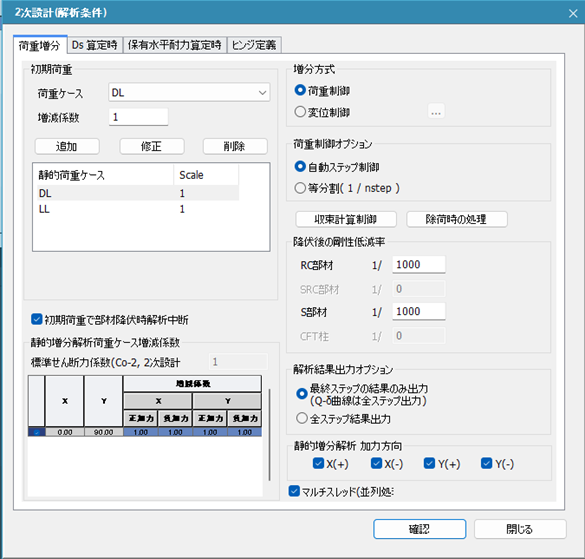Select the ヒンジ定義 tab
Viewport: 585px width, 559px height.
pyautogui.click(x=254, y=45)
